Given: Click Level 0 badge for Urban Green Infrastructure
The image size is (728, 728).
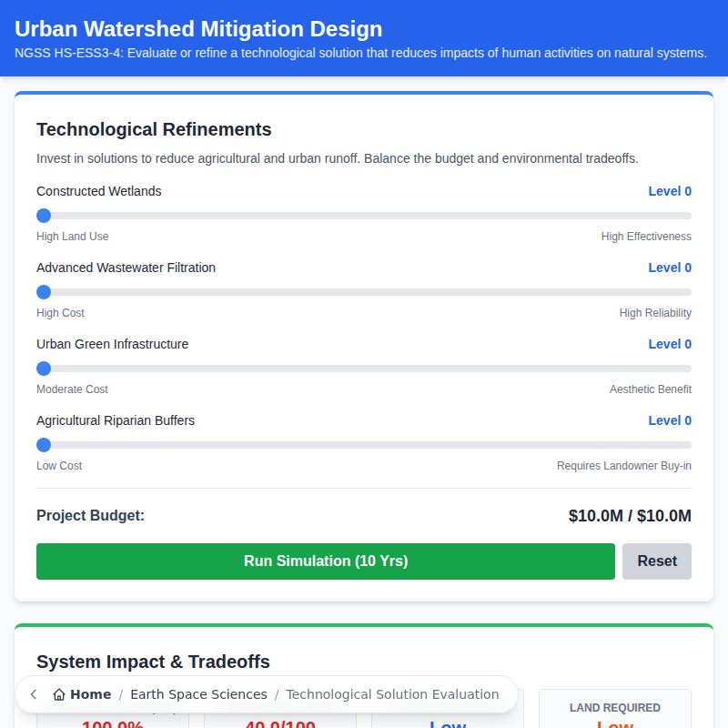Looking at the screenshot, I should click(670, 344).
